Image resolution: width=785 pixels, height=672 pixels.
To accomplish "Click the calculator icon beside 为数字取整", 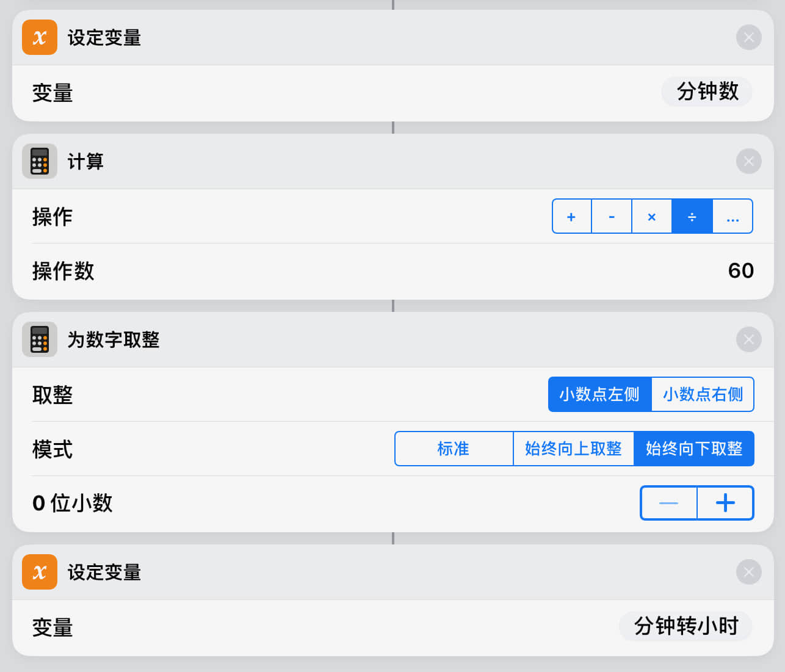I will pyautogui.click(x=40, y=339).
